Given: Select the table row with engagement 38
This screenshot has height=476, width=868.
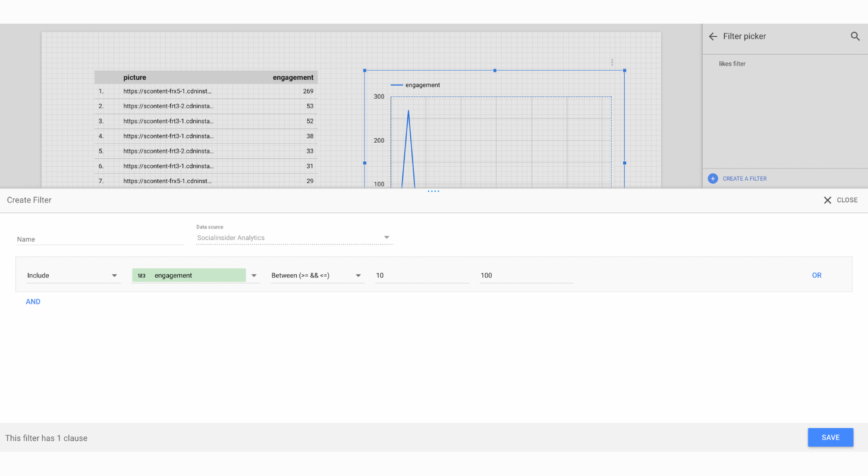Looking at the screenshot, I should pos(206,136).
